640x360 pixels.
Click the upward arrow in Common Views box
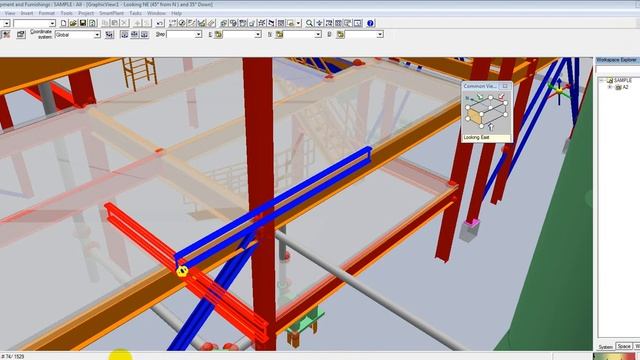[491, 127]
